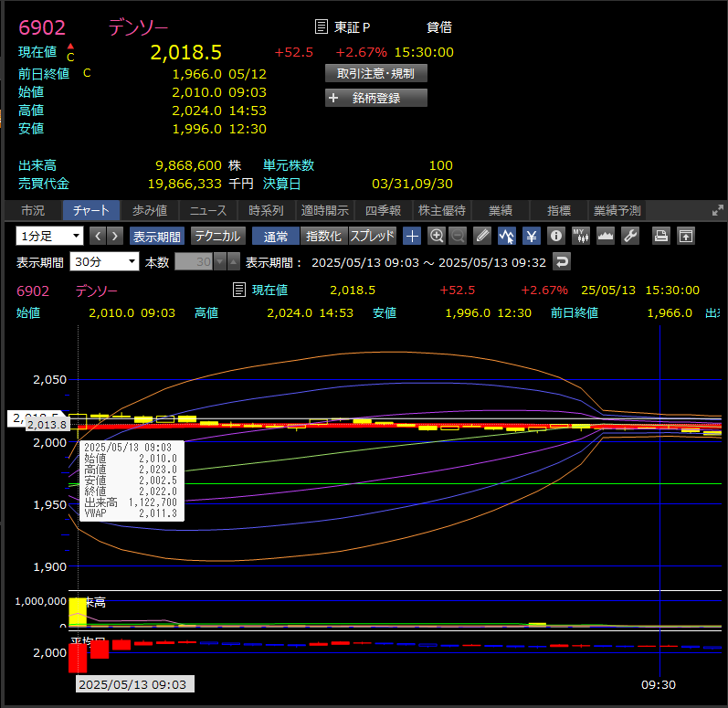Open the 30分 display period dropdown
The image size is (728, 708).
tap(104, 262)
